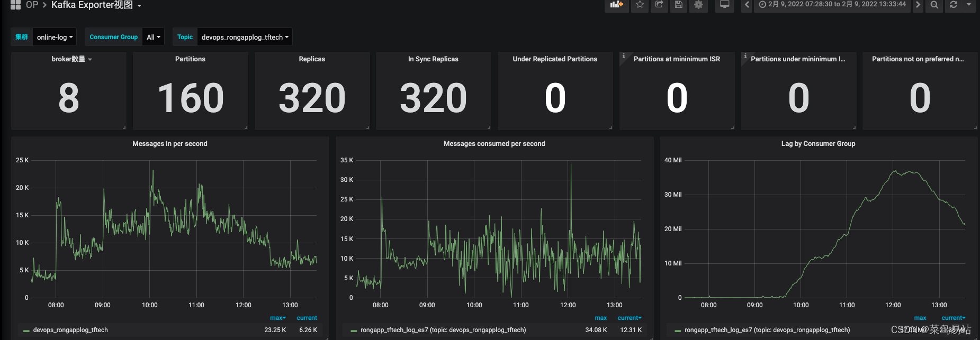The width and height of the screenshot is (980, 340).
Task: Click the In Sync Replicas value 320
Action: 433,98
